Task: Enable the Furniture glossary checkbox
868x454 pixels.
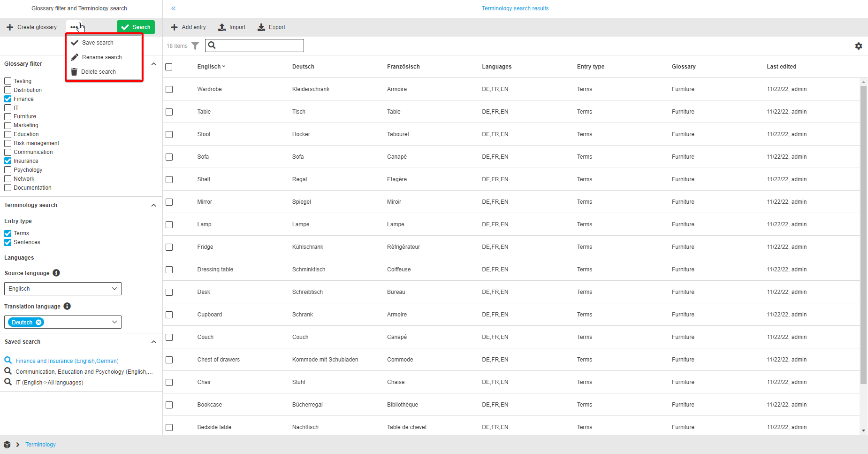Action: [8, 116]
